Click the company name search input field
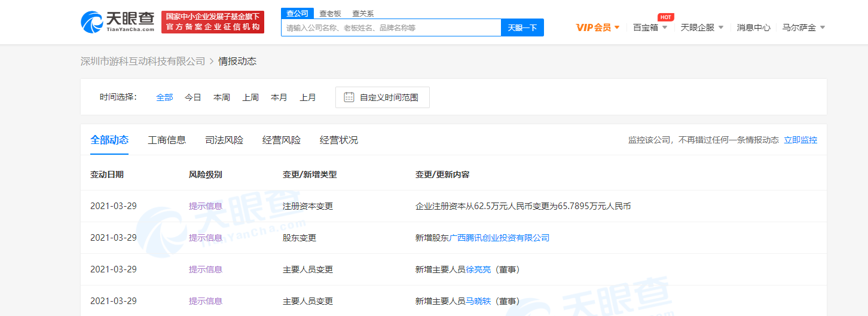The height and width of the screenshot is (316, 868). coord(391,27)
